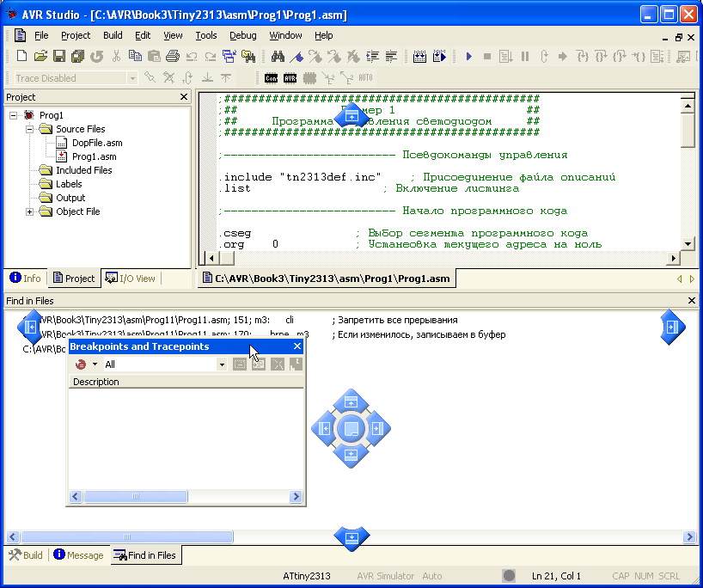Select Prog1.asm in the project tree
Viewport: 703px width, 588px height.
pyautogui.click(x=95, y=156)
